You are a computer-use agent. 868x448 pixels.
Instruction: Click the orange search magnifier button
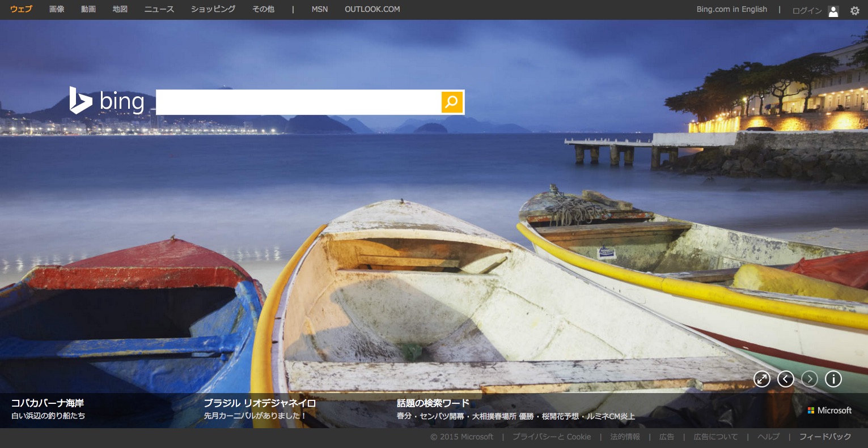(x=452, y=102)
